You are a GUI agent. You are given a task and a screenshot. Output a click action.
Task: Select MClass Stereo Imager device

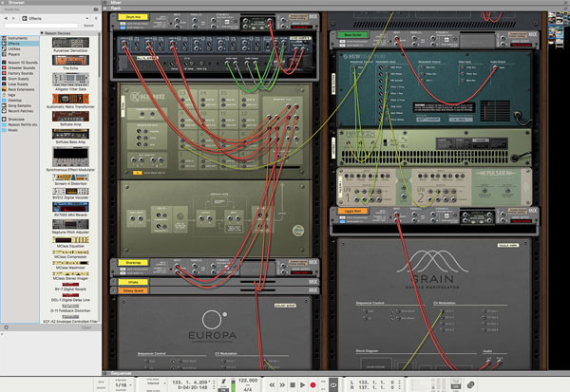(x=70, y=276)
